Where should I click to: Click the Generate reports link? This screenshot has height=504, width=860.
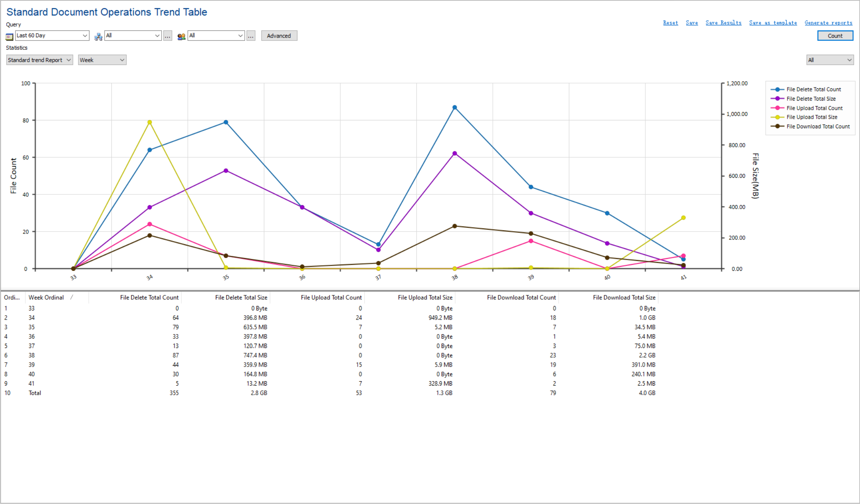point(828,23)
